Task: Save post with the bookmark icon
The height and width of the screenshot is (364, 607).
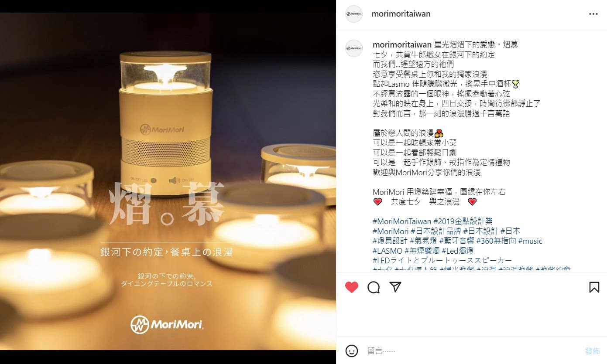Action: coord(594,287)
